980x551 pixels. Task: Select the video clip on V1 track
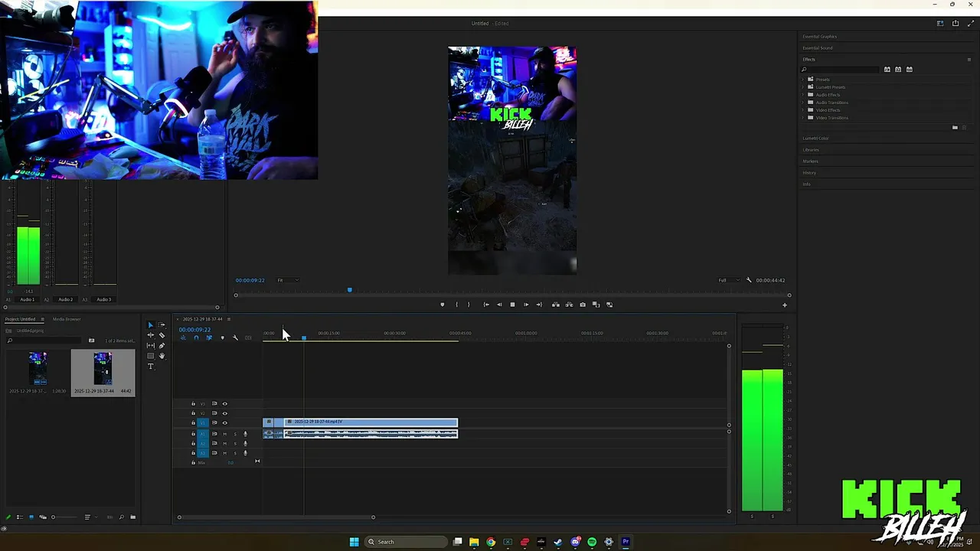click(x=371, y=422)
